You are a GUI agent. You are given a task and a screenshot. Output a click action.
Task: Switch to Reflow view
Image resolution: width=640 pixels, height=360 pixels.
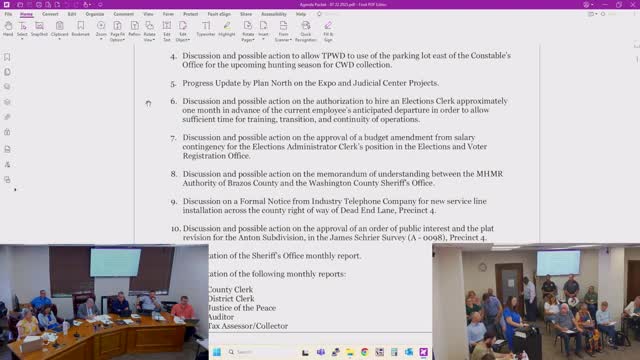[x=134, y=29]
